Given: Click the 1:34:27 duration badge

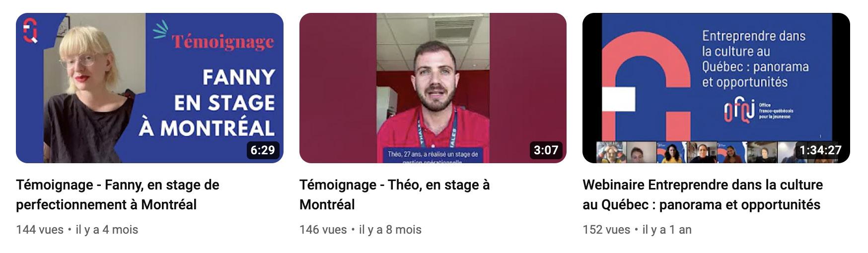Looking at the screenshot, I should (820, 150).
